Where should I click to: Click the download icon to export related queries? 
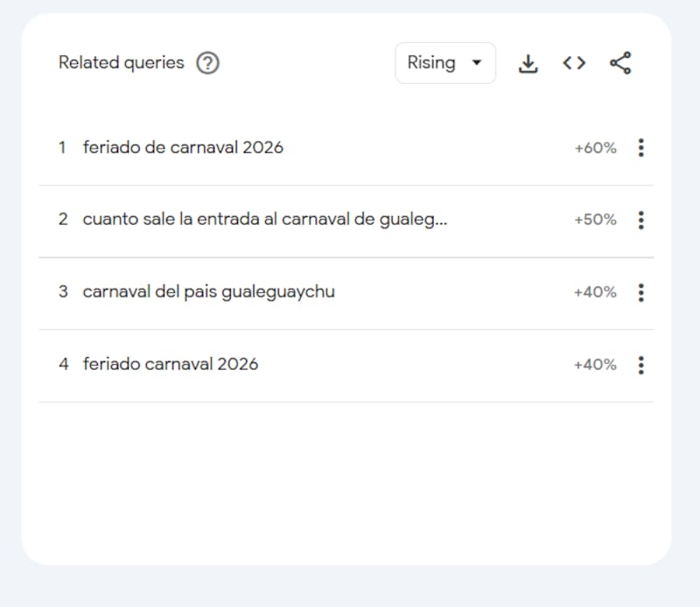528,62
